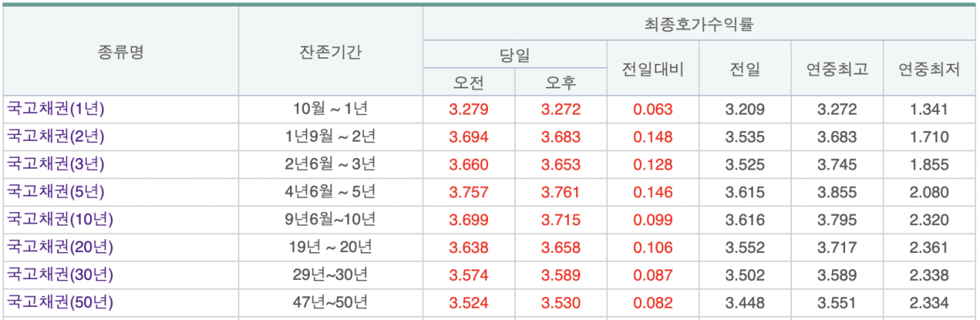Click morning yield 3.699 for 10년
This screenshot has width=980, height=320.
[469, 220]
